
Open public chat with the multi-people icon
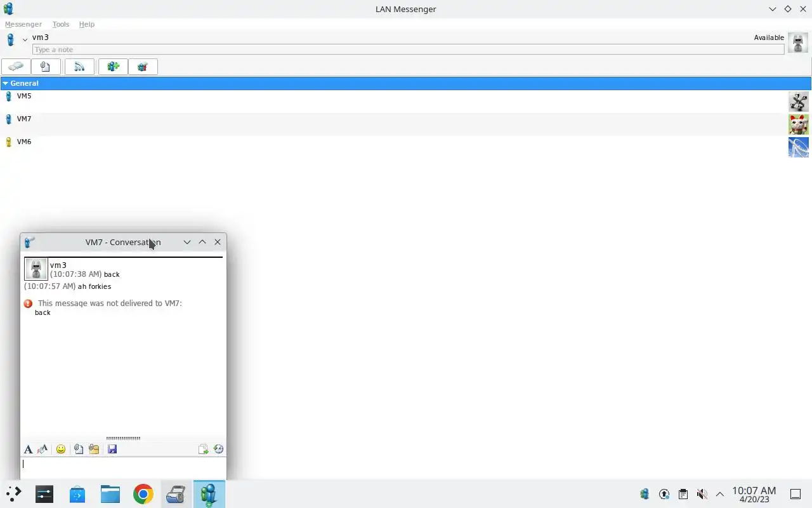143,67
